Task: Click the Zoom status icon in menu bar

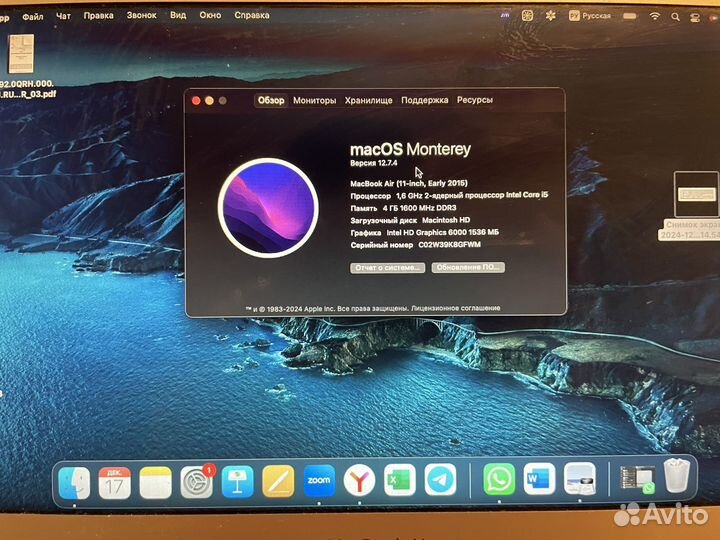Action: click(505, 15)
